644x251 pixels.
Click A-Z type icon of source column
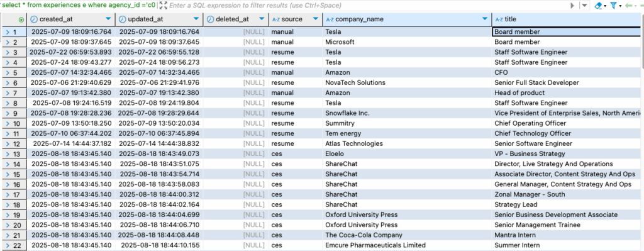[x=276, y=20]
